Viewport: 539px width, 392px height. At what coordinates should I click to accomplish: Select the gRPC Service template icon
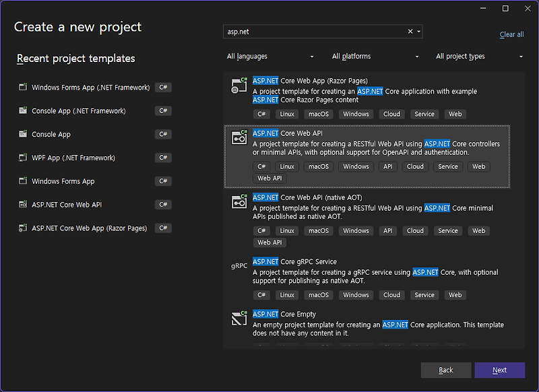pos(239,266)
